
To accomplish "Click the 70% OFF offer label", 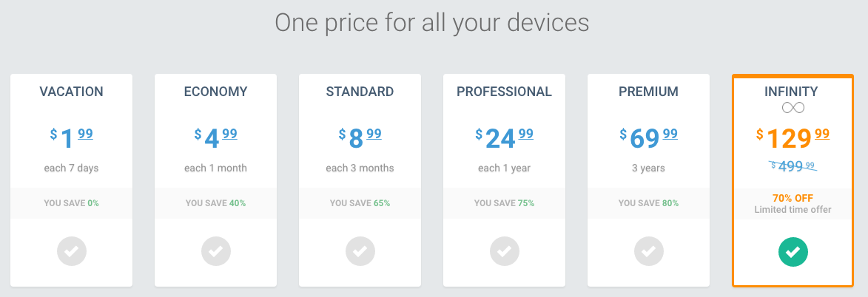I will tap(793, 198).
